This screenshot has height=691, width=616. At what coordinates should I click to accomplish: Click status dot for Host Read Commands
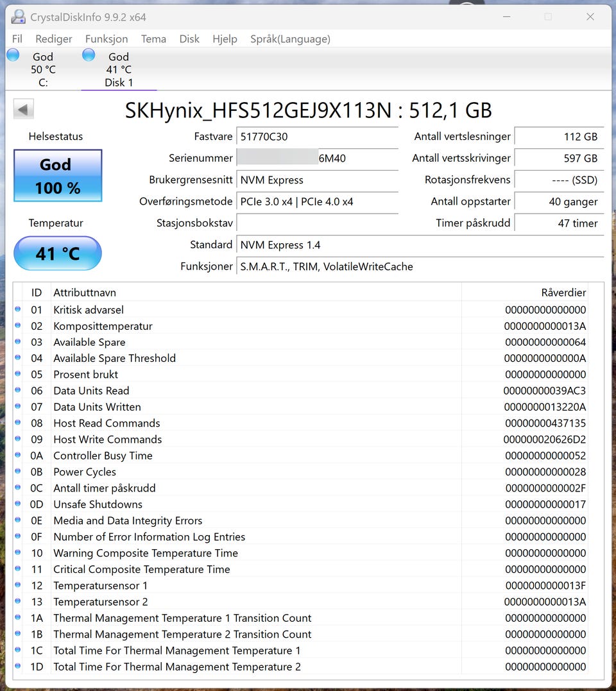(17, 423)
